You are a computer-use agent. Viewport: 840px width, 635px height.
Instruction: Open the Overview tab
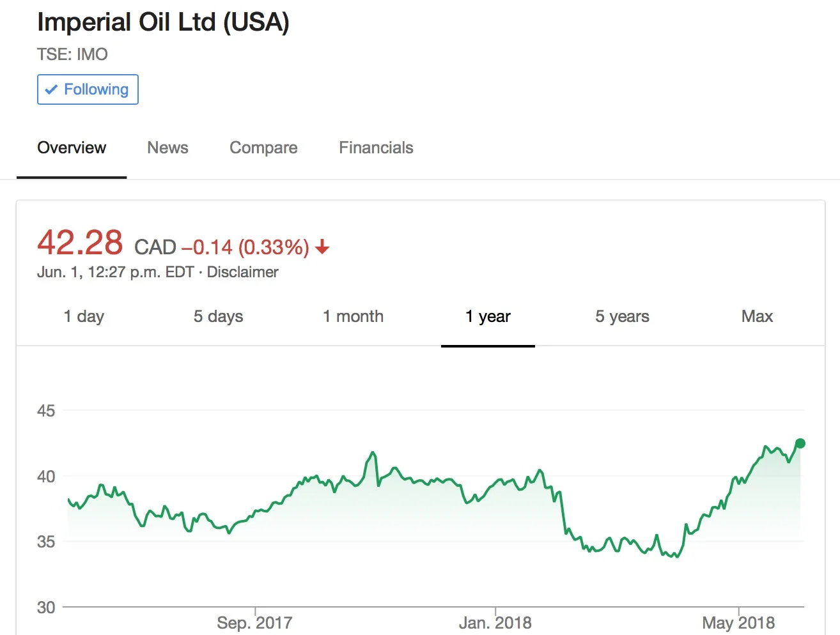pyautogui.click(x=72, y=148)
